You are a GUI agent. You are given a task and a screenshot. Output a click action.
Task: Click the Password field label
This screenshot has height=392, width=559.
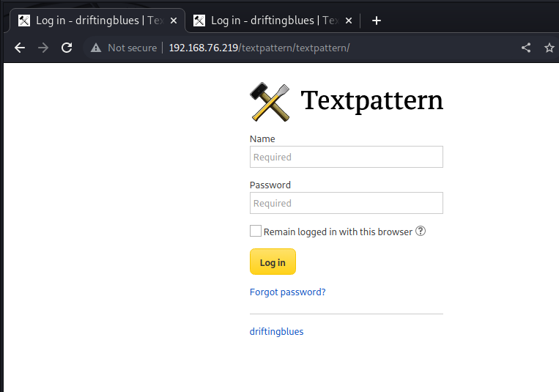[x=270, y=185]
